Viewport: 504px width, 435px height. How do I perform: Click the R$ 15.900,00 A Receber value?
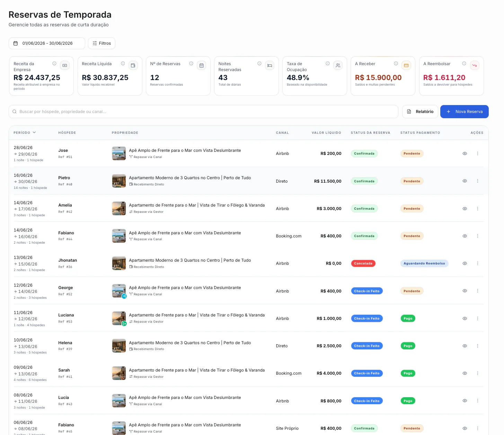pos(378,78)
